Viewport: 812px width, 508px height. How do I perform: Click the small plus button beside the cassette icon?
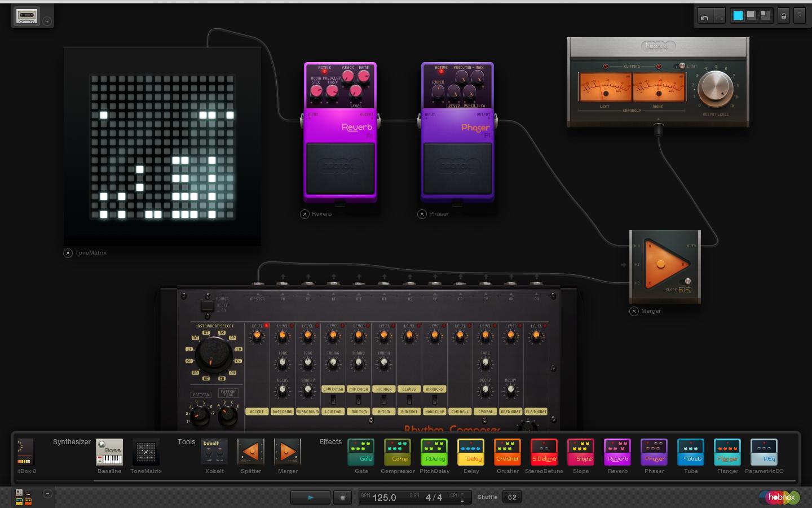pyautogui.click(x=47, y=21)
